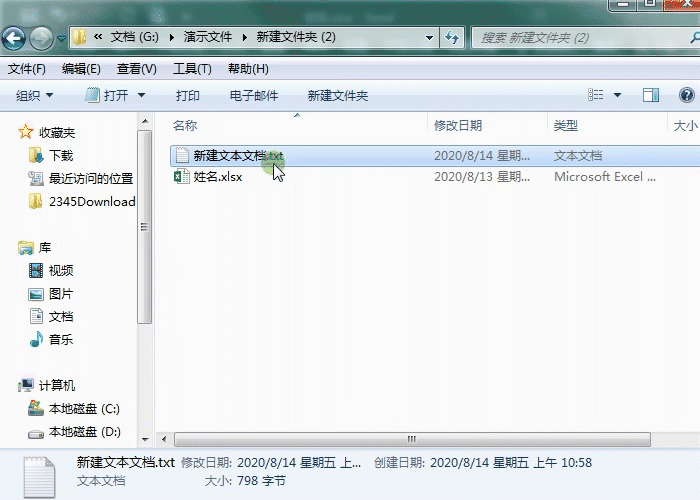Open 本地磁盘 (C:) drive
Image resolution: width=700 pixels, height=500 pixels.
click(84, 409)
